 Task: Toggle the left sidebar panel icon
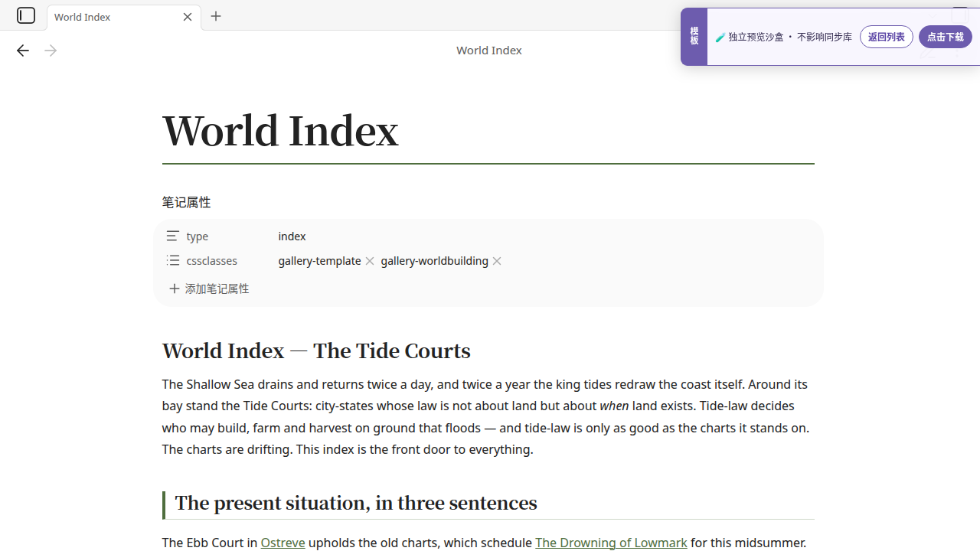click(26, 15)
